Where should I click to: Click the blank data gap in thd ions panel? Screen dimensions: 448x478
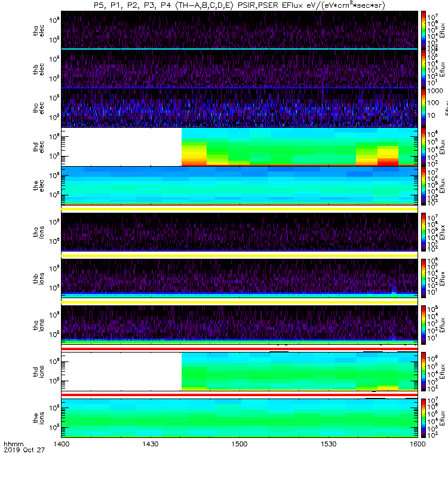click(x=121, y=372)
